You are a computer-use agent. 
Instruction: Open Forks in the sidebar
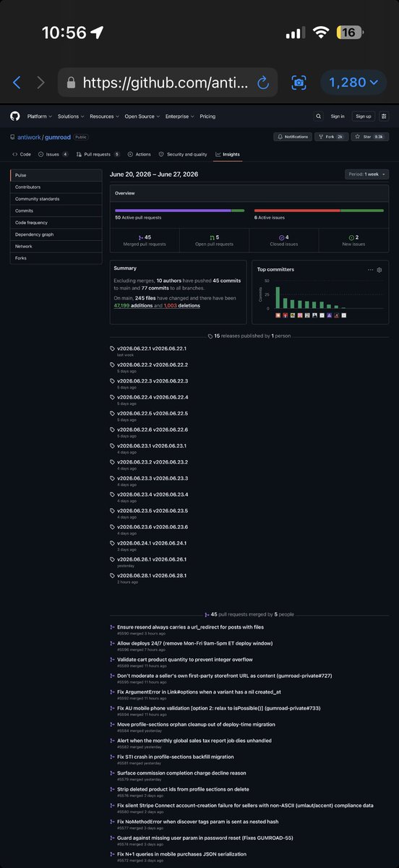56,258
